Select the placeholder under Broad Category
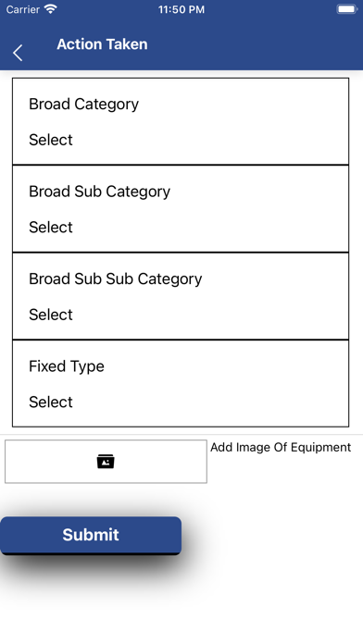 pyautogui.click(x=51, y=140)
